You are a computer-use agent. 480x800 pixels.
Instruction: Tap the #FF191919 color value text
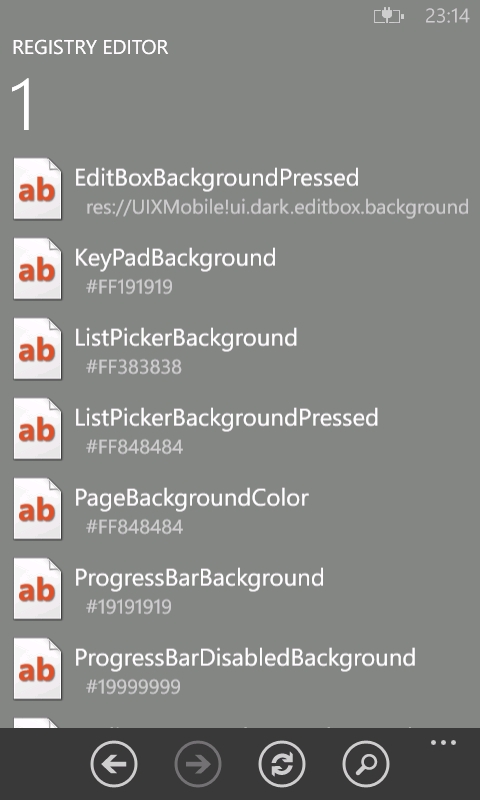pos(129,287)
